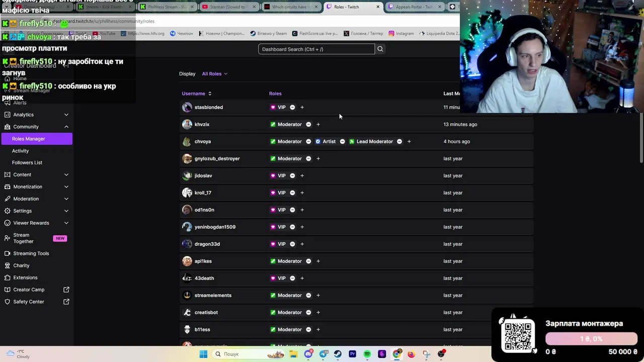Image resolution: width=644 pixels, height=362 pixels.
Task: Click the streamelements username
Action: coord(213,295)
